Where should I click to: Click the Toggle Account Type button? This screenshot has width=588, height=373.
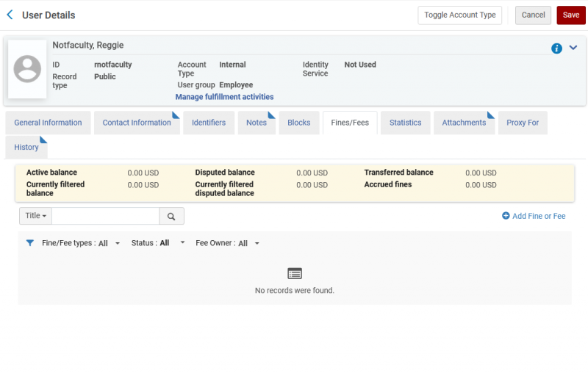pyautogui.click(x=460, y=15)
